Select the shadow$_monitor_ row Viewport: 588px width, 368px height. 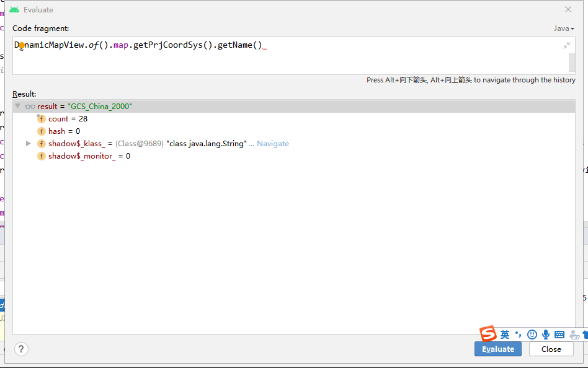pos(293,156)
